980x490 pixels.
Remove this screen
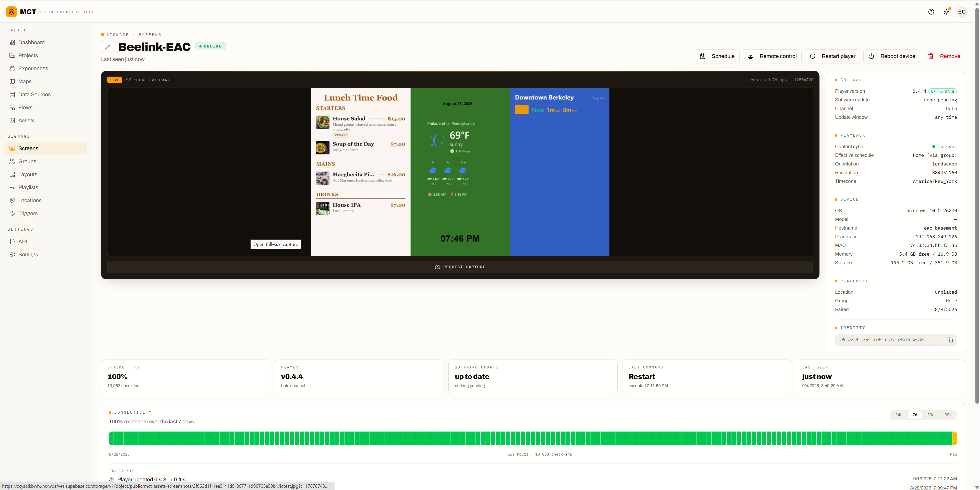(x=944, y=56)
